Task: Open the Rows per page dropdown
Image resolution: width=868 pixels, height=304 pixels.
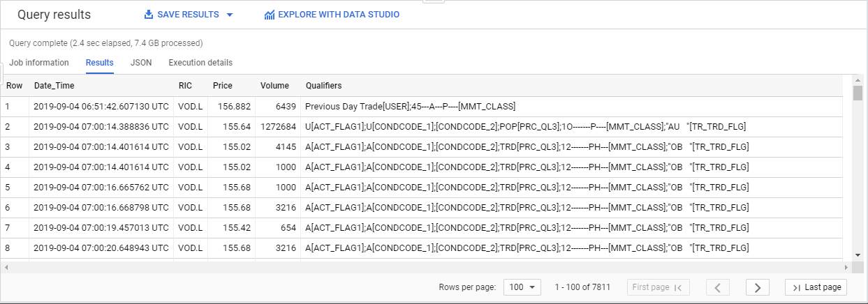Action: 523,287
